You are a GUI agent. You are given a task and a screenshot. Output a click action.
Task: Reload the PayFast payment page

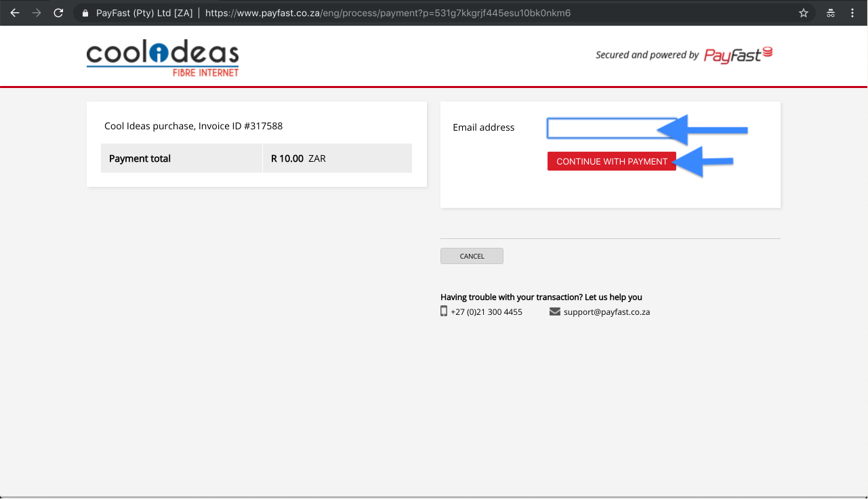coord(58,13)
